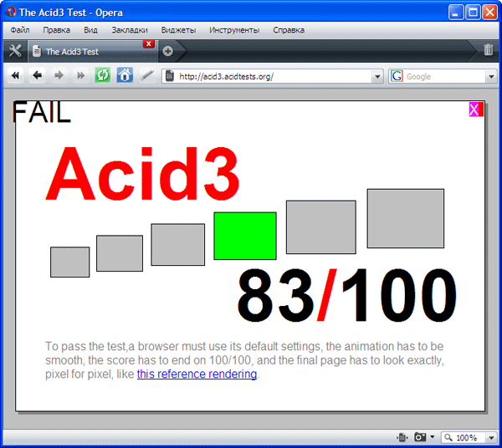Expand the images mode dropdown arrow

[433, 436]
